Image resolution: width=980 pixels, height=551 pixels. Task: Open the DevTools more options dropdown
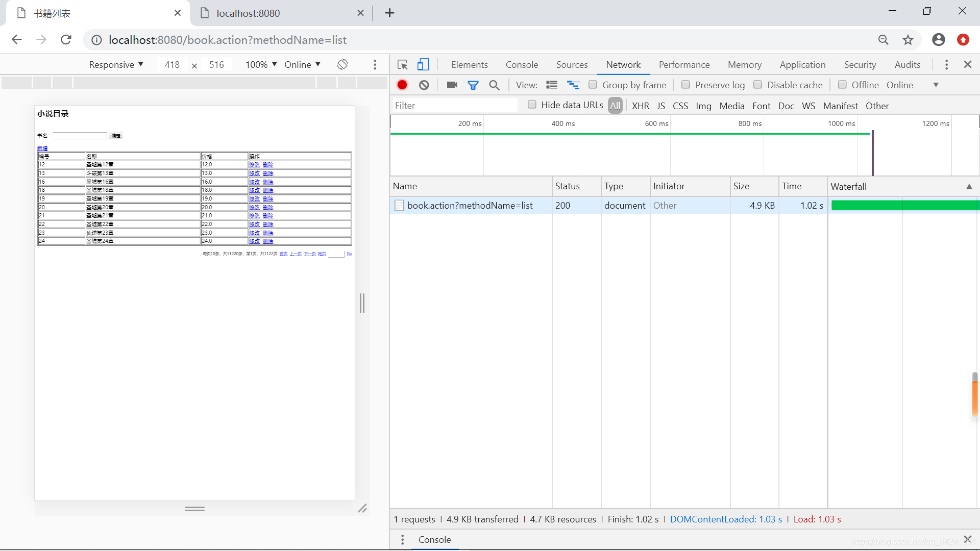point(947,65)
